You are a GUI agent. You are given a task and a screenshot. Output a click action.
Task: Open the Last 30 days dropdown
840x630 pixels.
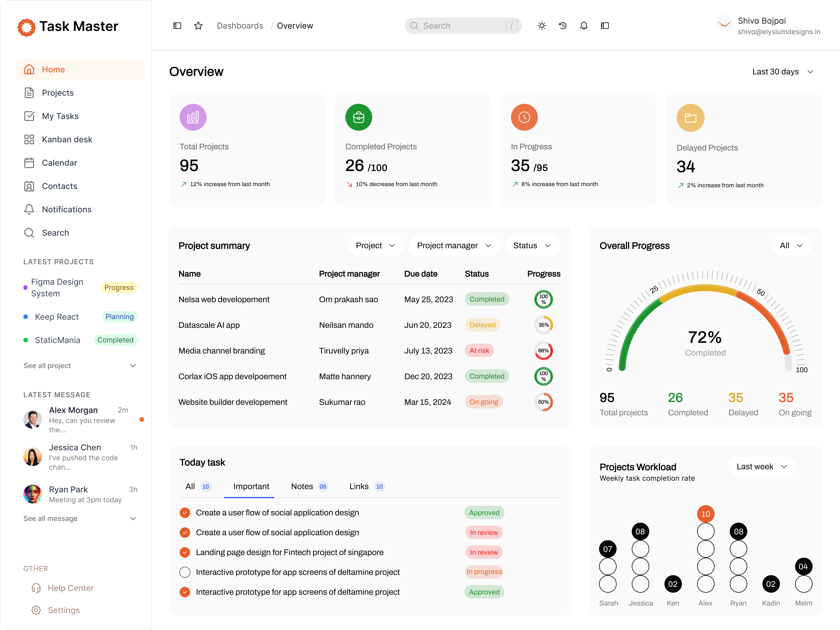[782, 72]
